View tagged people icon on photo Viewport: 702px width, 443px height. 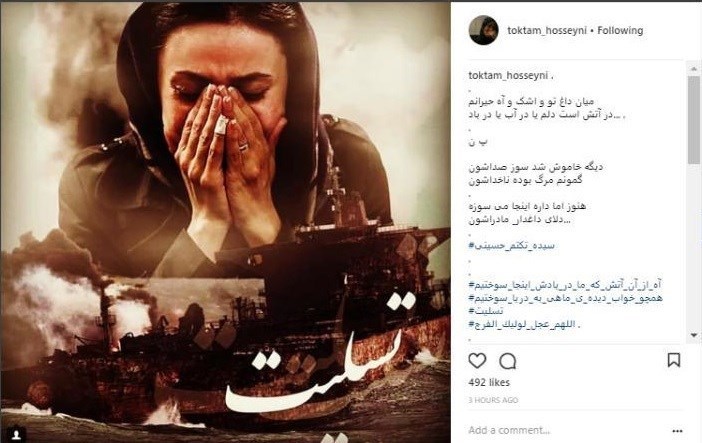(17, 435)
